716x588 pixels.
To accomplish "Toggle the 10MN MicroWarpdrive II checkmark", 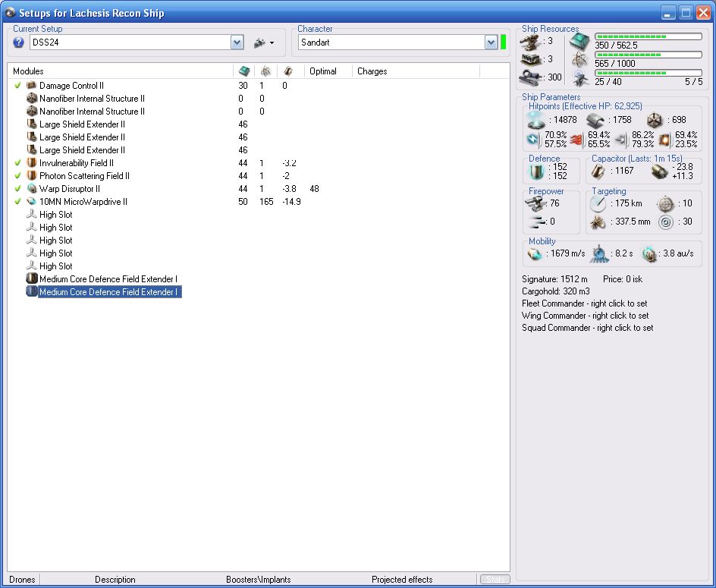I will (x=17, y=201).
